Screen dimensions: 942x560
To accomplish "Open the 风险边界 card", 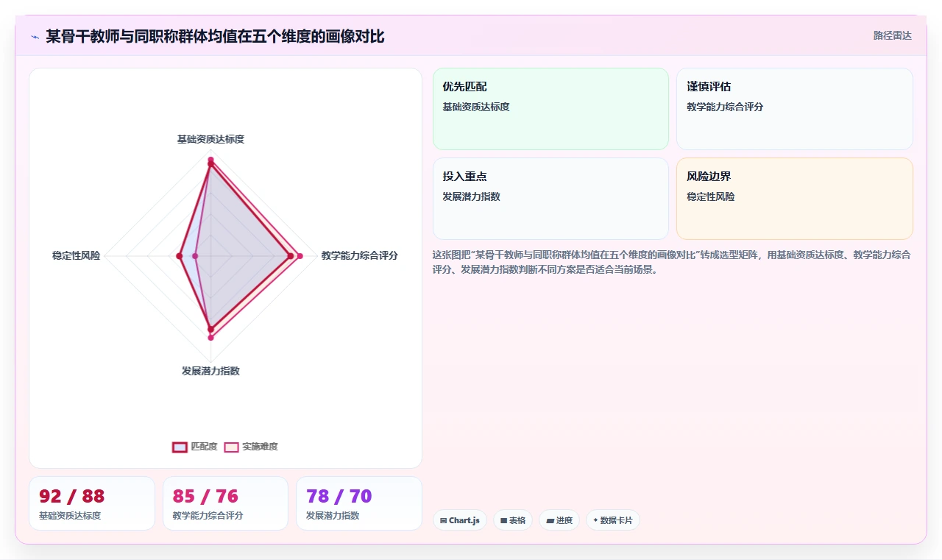I will 795,199.
